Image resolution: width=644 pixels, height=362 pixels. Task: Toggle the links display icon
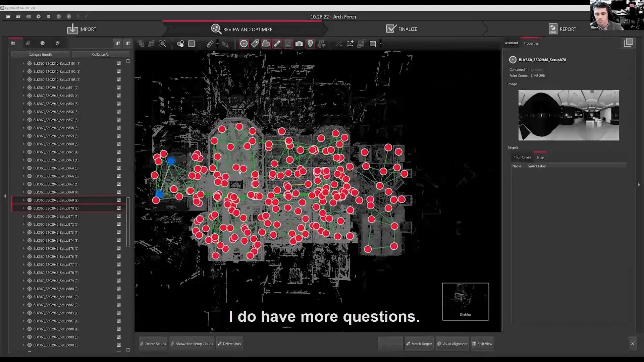point(277,44)
